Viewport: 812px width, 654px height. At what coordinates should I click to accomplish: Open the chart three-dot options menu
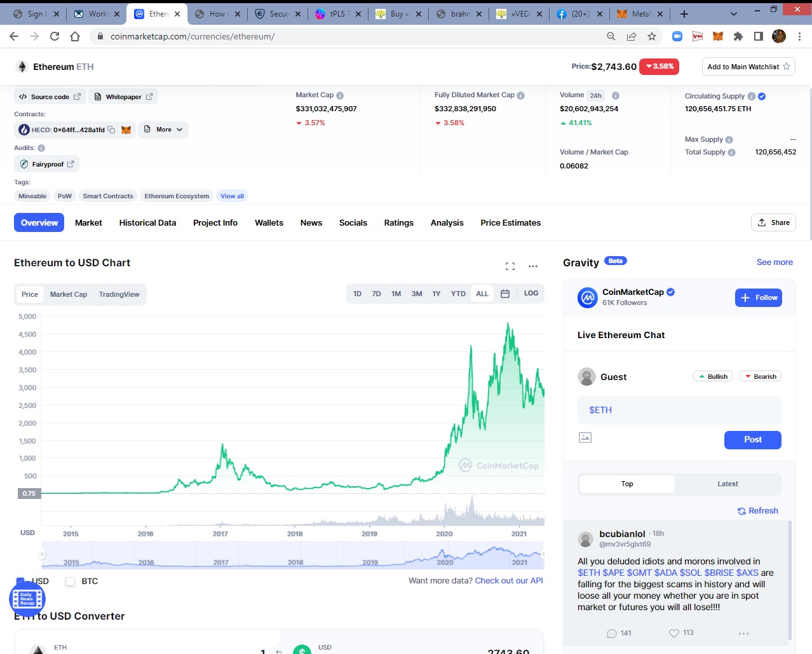533,266
